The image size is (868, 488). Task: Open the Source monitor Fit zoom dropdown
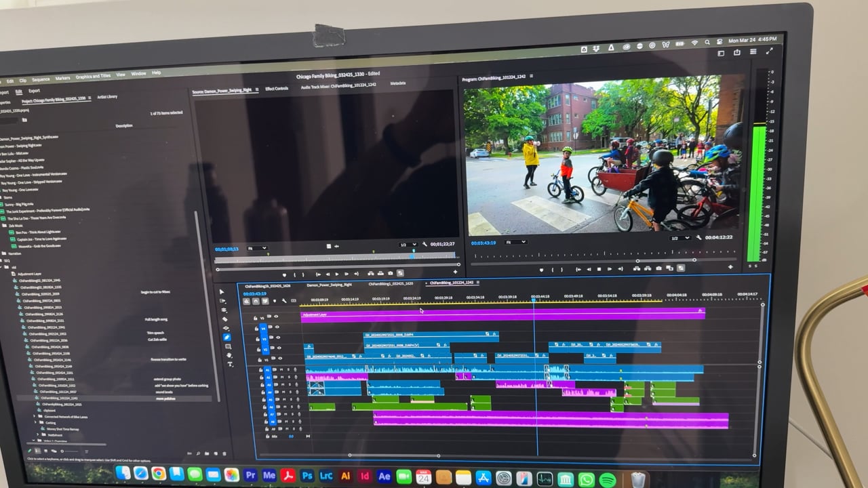click(x=258, y=248)
